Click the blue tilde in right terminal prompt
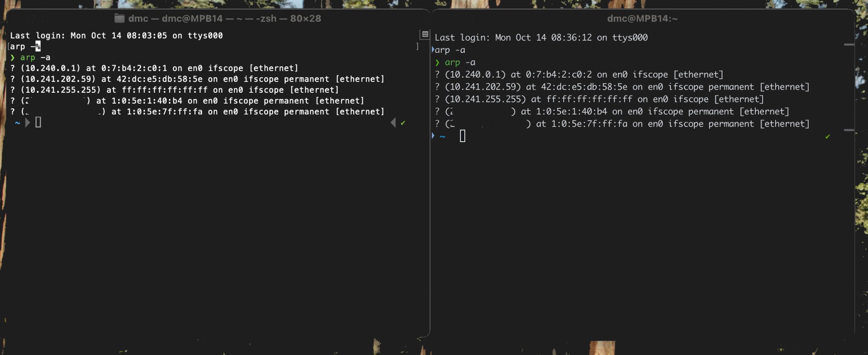This screenshot has height=355, width=868. pos(443,137)
